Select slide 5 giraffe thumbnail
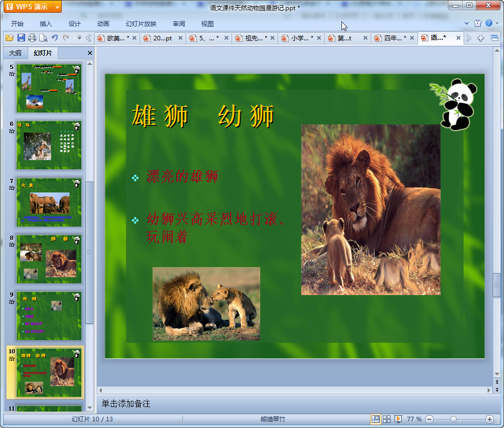 [x=49, y=88]
